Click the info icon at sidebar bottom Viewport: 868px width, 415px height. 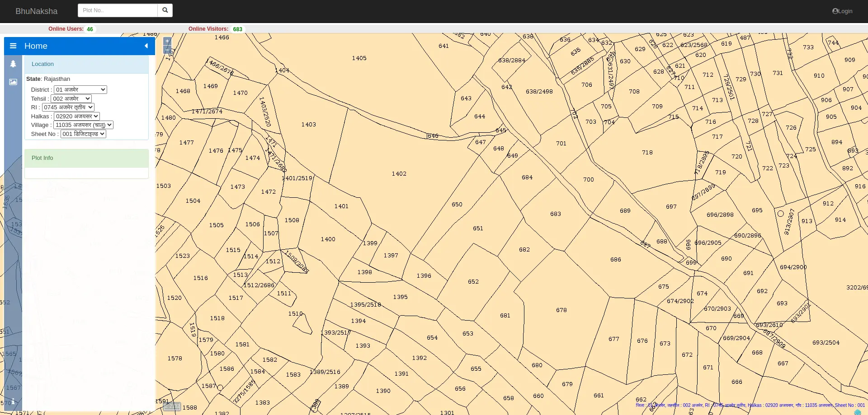(x=13, y=401)
